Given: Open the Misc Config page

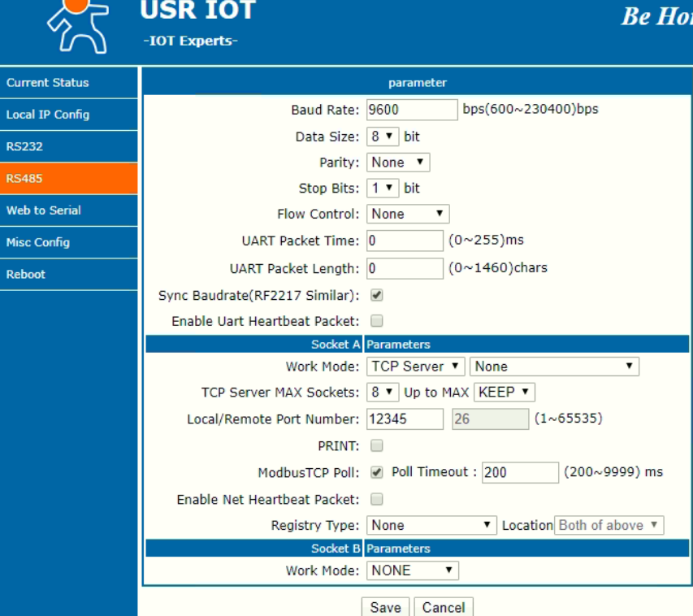Looking at the screenshot, I should click(68, 242).
